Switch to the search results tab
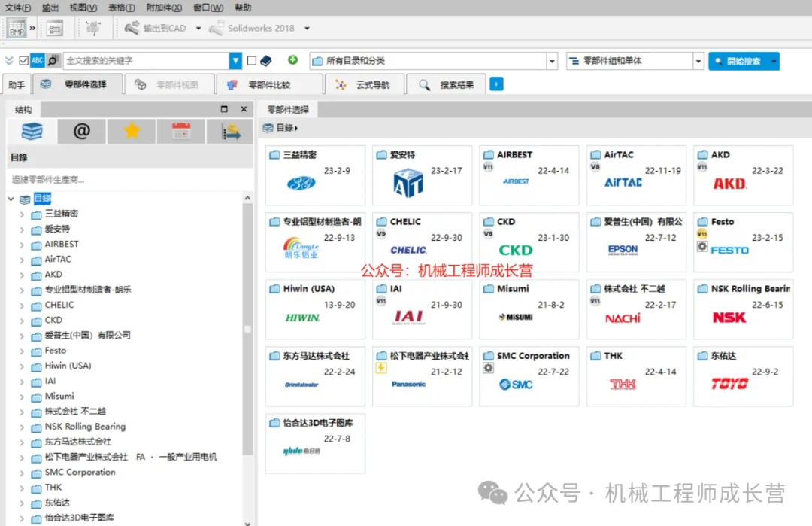The image size is (812, 526). click(447, 84)
